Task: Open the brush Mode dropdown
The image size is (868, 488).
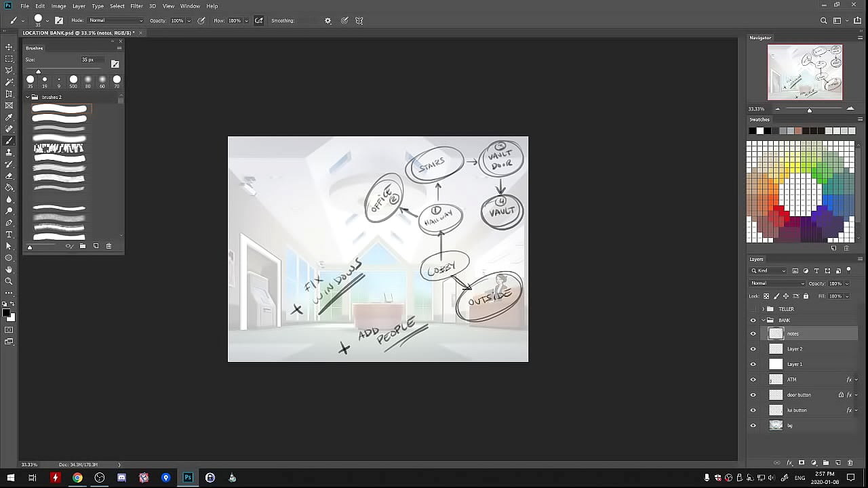Action: [116, 21]
